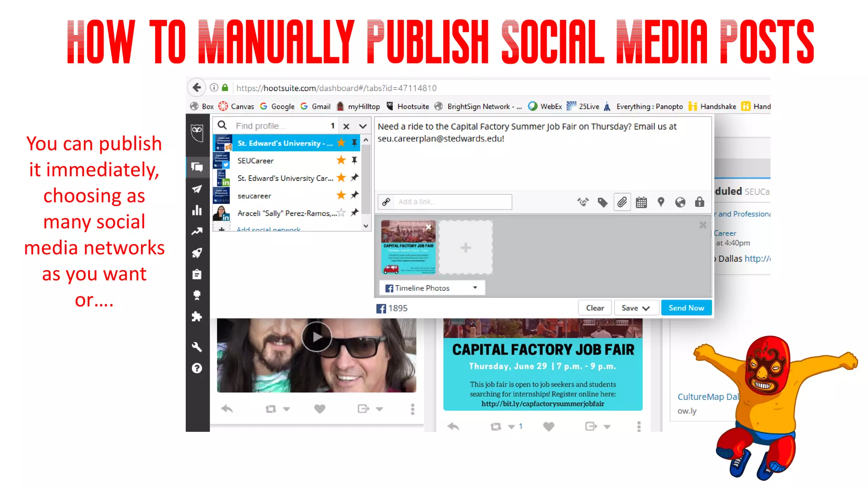Viewport: 868px width, 488px height.
Task: Toggle pin for St. Edward's University profile
Action: click(354, 142)
